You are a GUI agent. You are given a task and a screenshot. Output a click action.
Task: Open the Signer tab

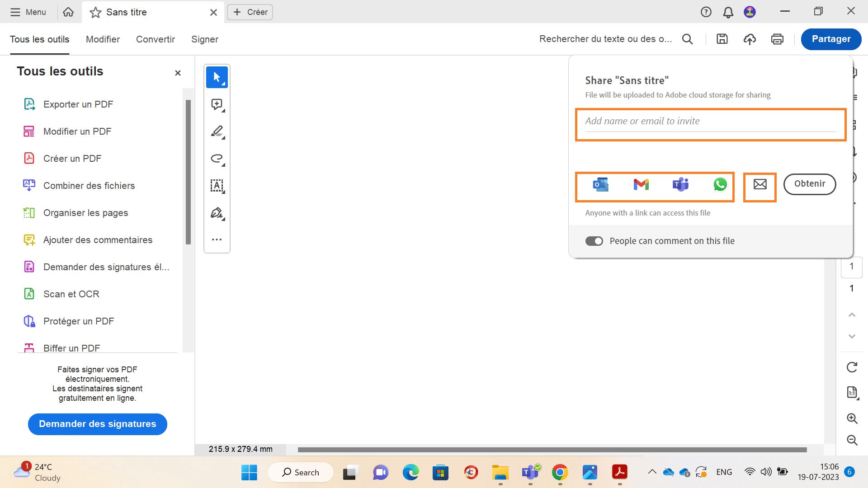click(x=204, y=39)
